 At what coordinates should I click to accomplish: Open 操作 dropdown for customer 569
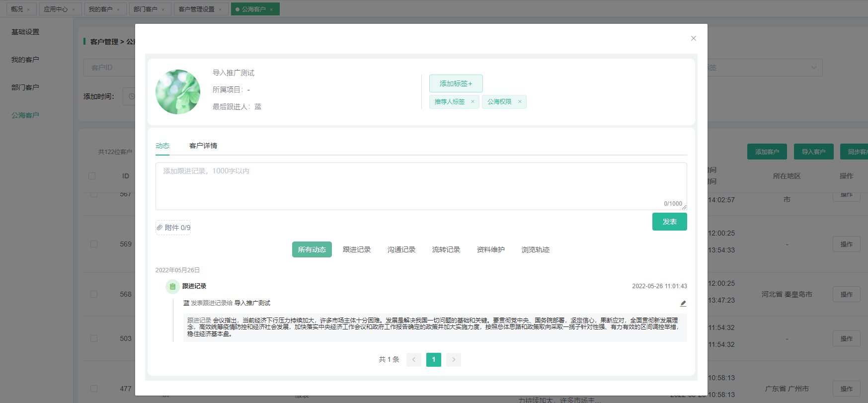tap(846, 244)
